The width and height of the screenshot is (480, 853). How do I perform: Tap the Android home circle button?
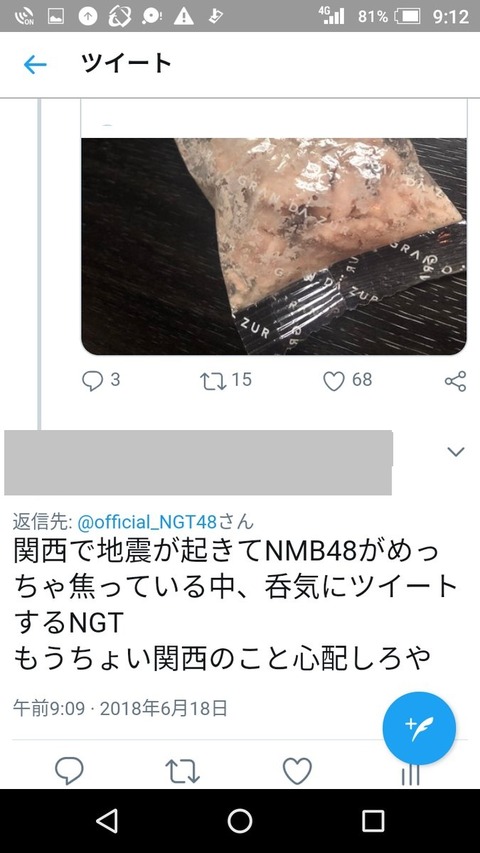[x=240, y=820]
